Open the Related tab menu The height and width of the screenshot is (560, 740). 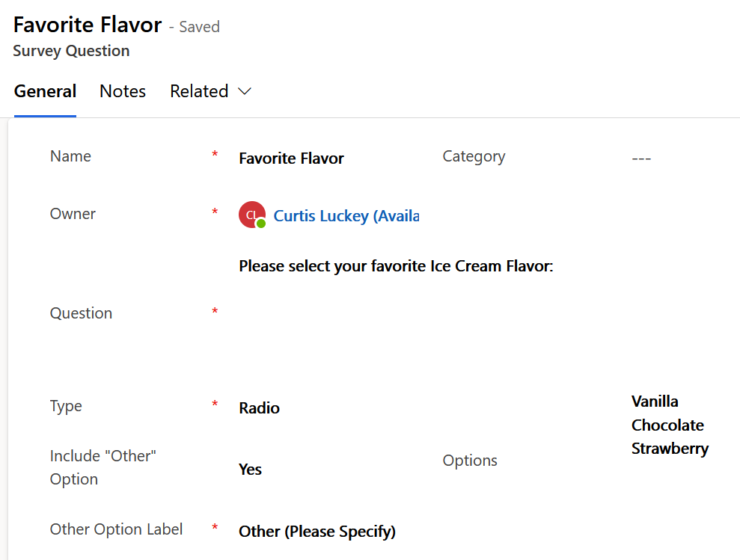(x=210, y=91)
